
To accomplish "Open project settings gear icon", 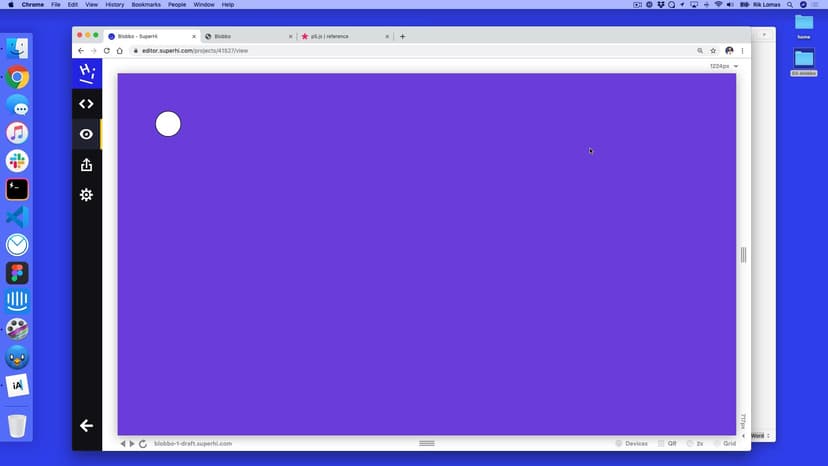I will point(86,195).
